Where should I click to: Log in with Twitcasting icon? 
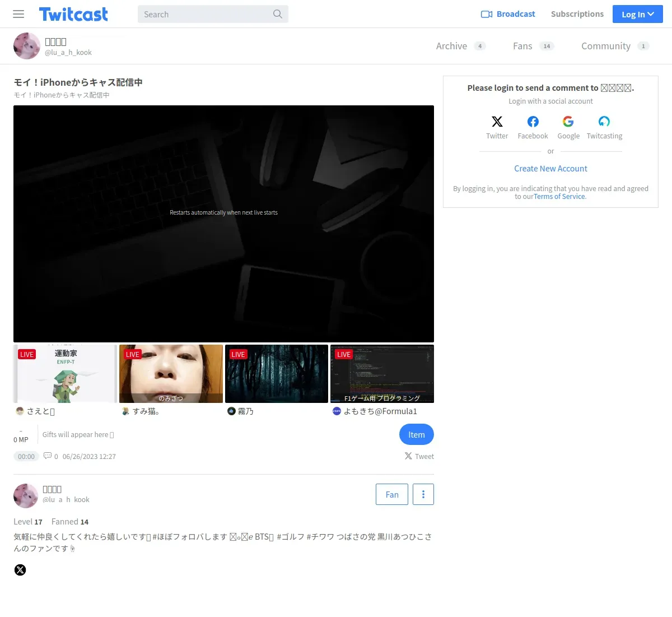tap(604, 122)
